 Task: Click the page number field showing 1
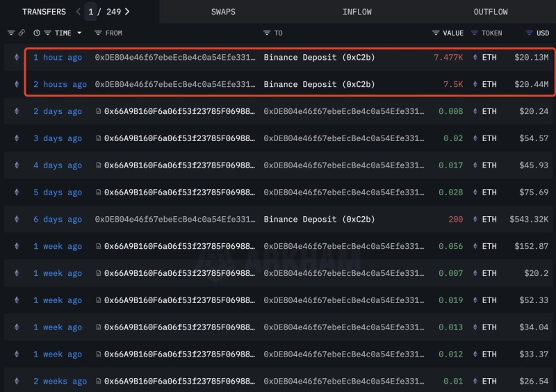tap(91, 12)
